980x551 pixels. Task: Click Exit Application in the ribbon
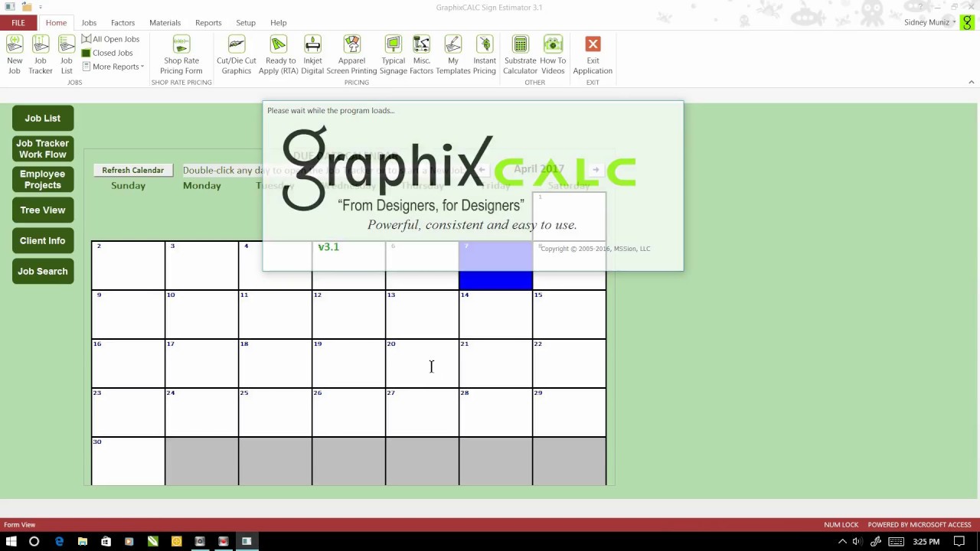593,55
